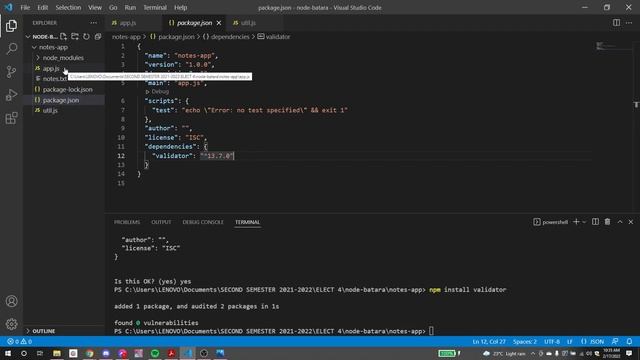
Task: Switch to the OUTPUT panel tab
Action: (161, 222)
